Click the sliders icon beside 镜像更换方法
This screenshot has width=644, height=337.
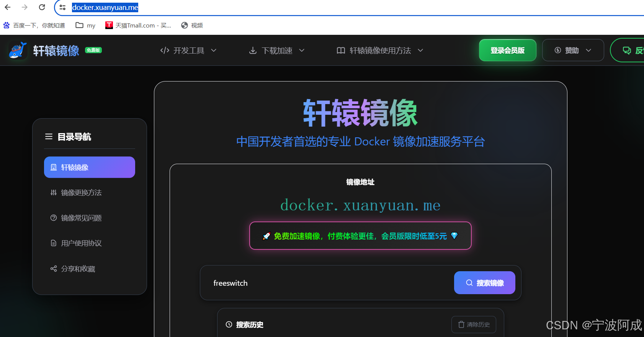pos(54,192)
